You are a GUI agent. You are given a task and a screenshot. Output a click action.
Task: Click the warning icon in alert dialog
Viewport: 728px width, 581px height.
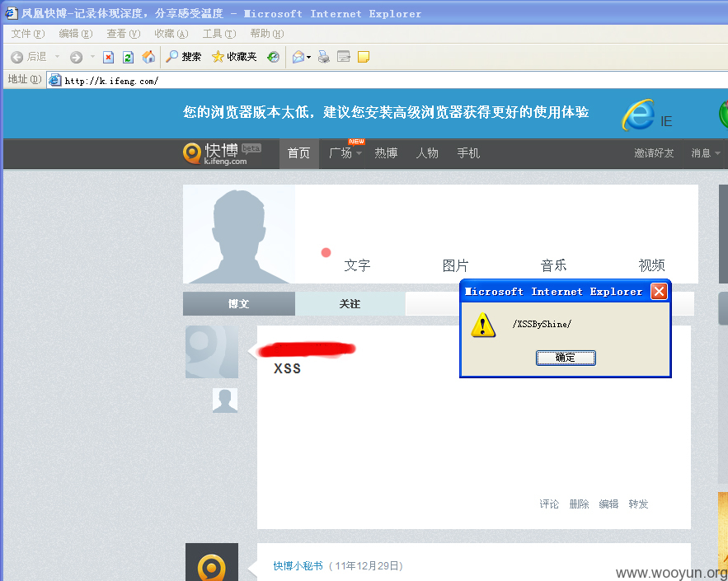coord(483,325)
